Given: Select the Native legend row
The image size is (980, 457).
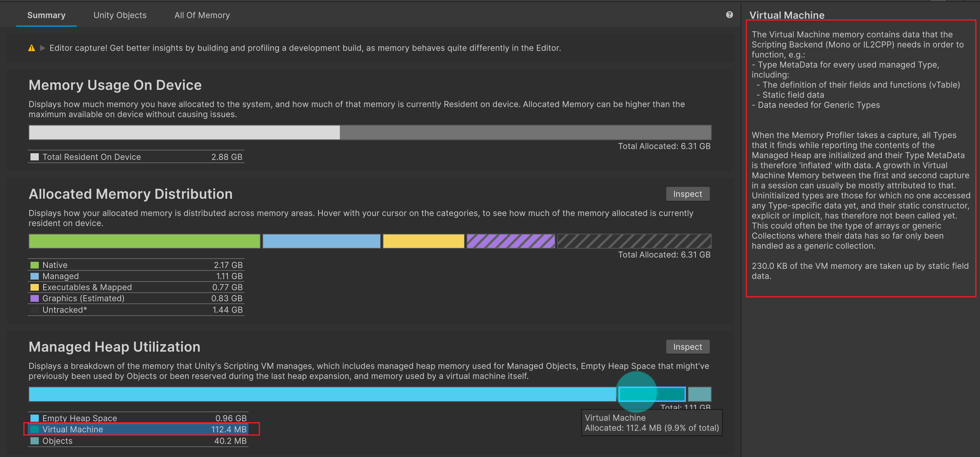Looking at the screenshot, I should [136, 265].
